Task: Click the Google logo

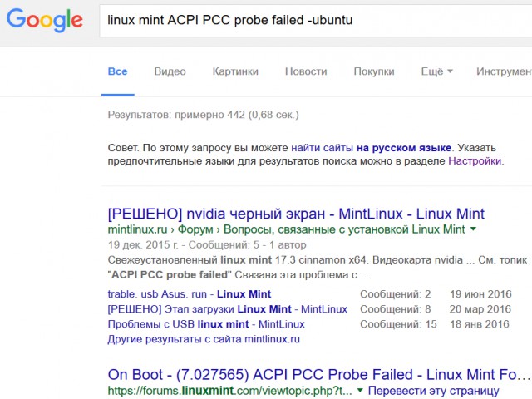Action: pyautogui.click(x=44, y=20)
